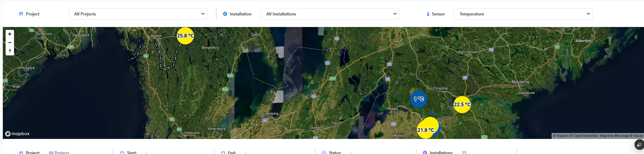The image size is (644, 154).
Task: Follow the Improve this map link
Action: pos(614,136)
